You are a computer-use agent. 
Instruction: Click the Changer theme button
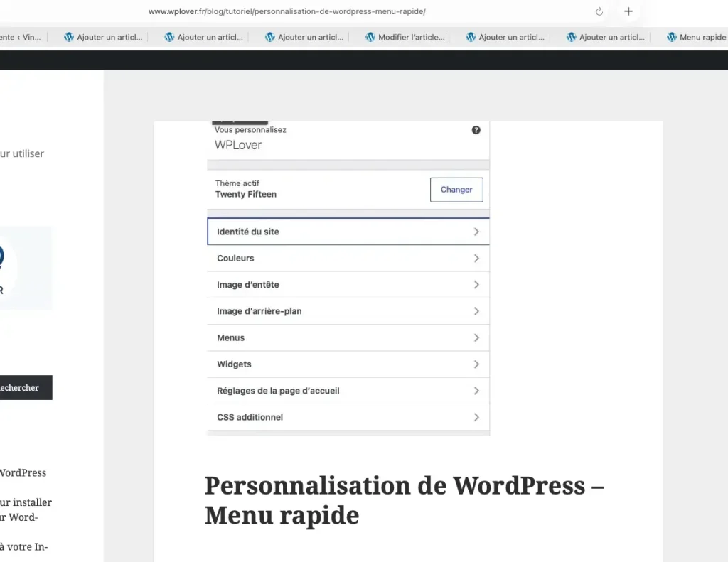point(456,189)
